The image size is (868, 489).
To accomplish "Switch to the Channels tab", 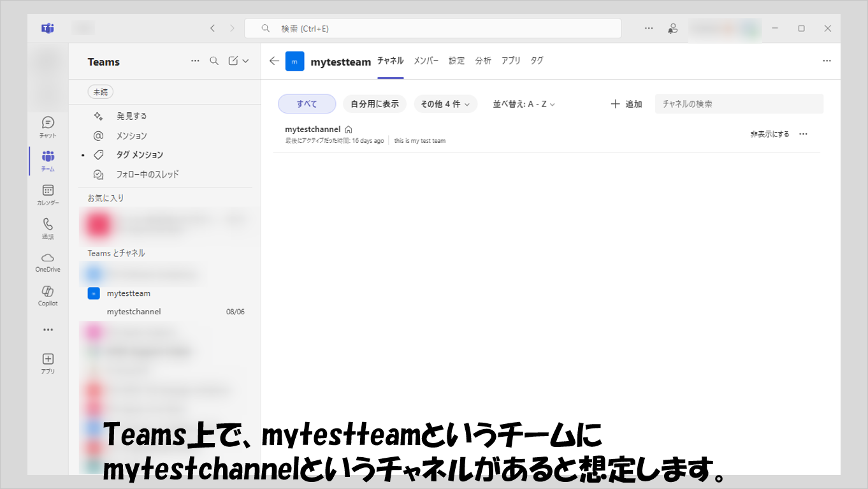I will pos(390,61).
